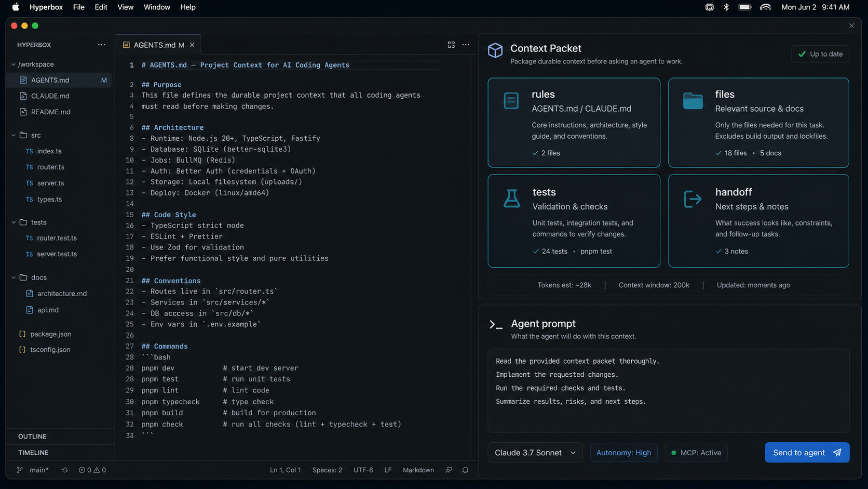Click Ln 1, Col 1 status entry
Viewport: 868px width, 489px height.
(x=285, y=470)
